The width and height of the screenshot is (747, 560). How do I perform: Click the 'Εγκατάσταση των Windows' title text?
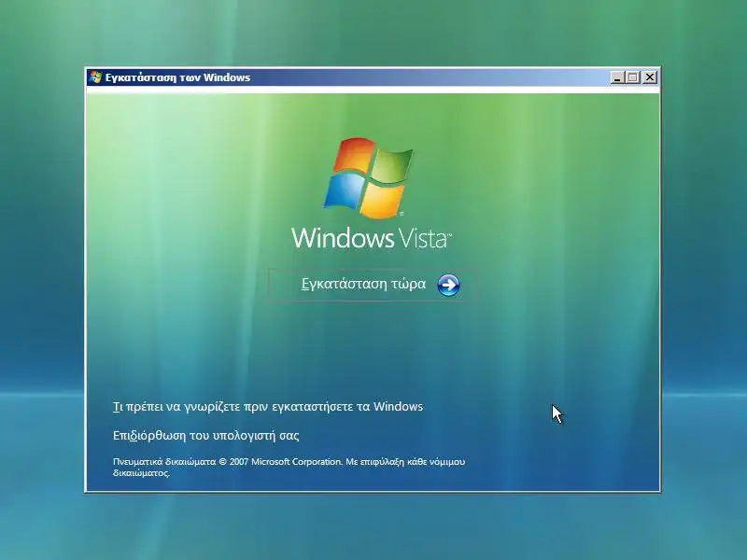[x=177, y=77]
